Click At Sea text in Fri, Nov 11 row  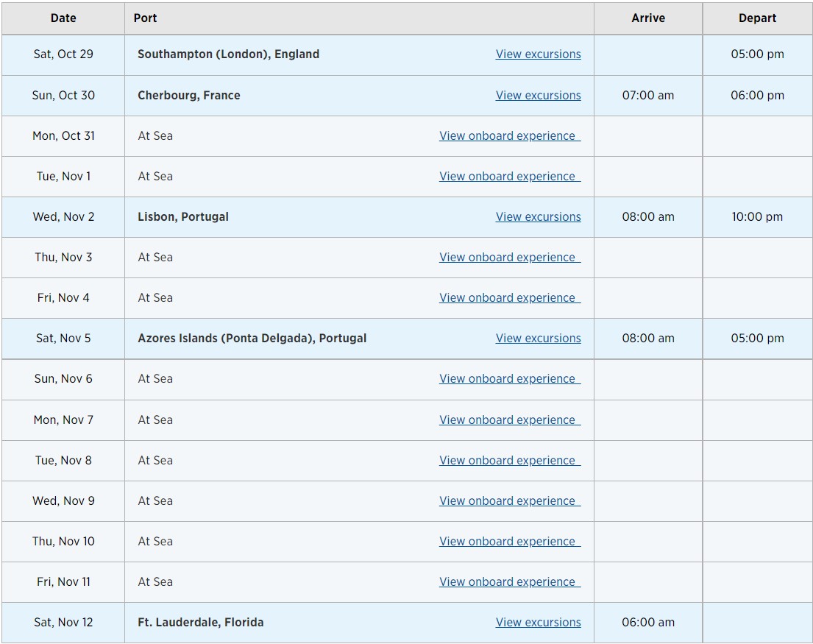click(x=155, y=581)
